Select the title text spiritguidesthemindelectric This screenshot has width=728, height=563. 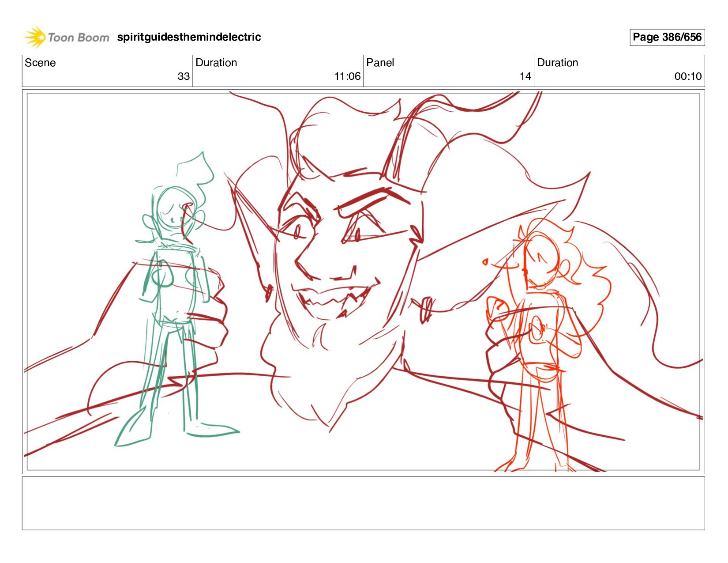point(189,37)
